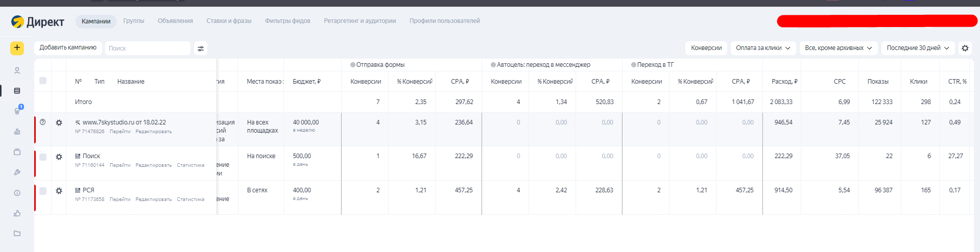
Task: Click the Yandex Direct logo
Action: click(x=37, y=21)
